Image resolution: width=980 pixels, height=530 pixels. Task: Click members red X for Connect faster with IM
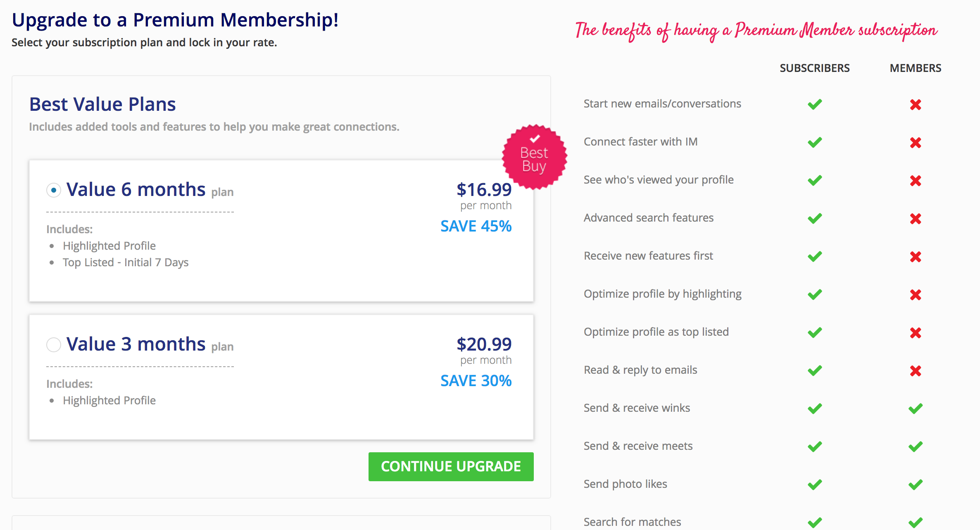coord(916,143)
